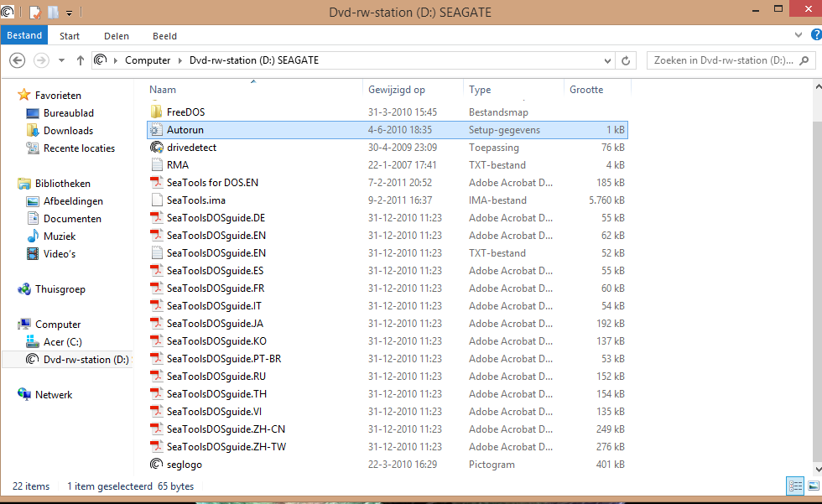Screen dimensions: 822x504
Task: Open Recente locaties in navigation pane
Action: [79, 148]
